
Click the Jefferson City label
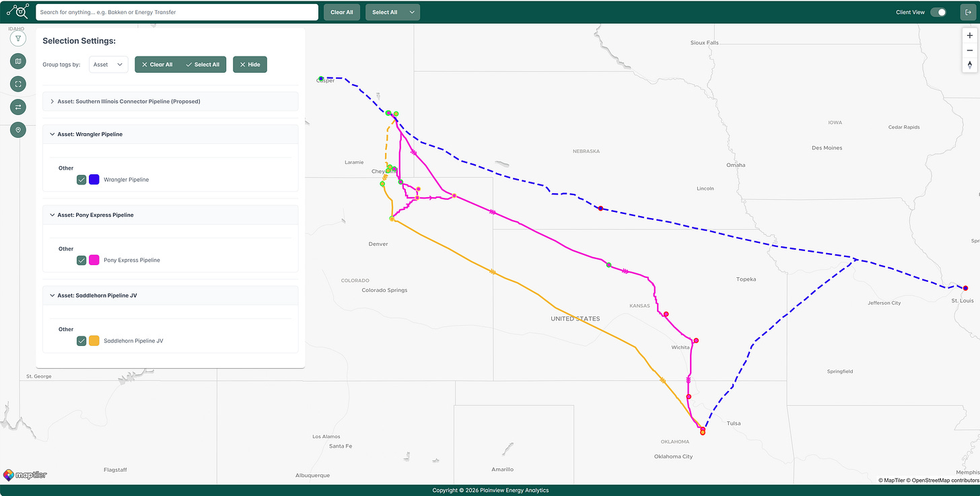[884, 303]
